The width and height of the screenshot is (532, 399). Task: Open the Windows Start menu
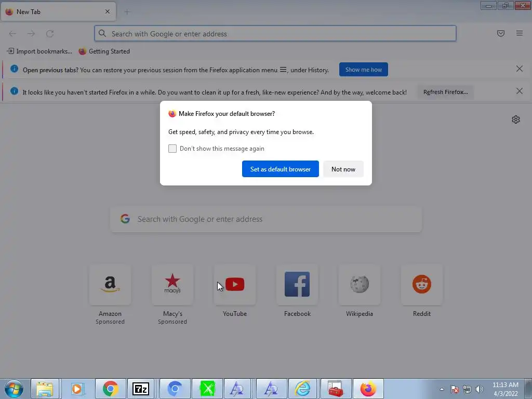14,389
